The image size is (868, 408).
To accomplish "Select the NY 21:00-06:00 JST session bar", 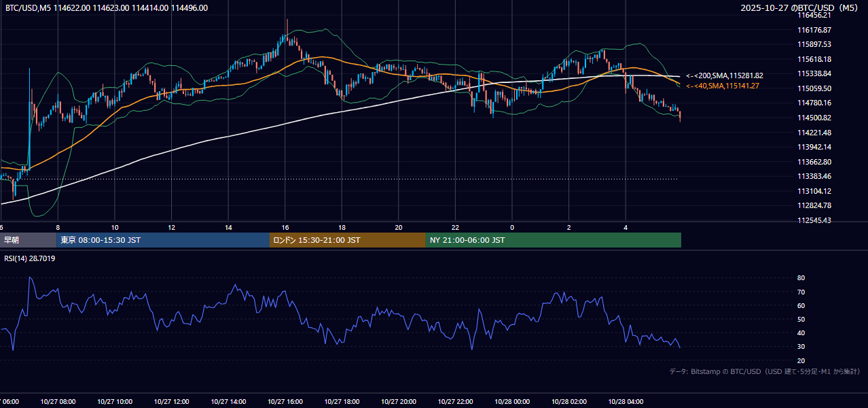I will point(554,240).
